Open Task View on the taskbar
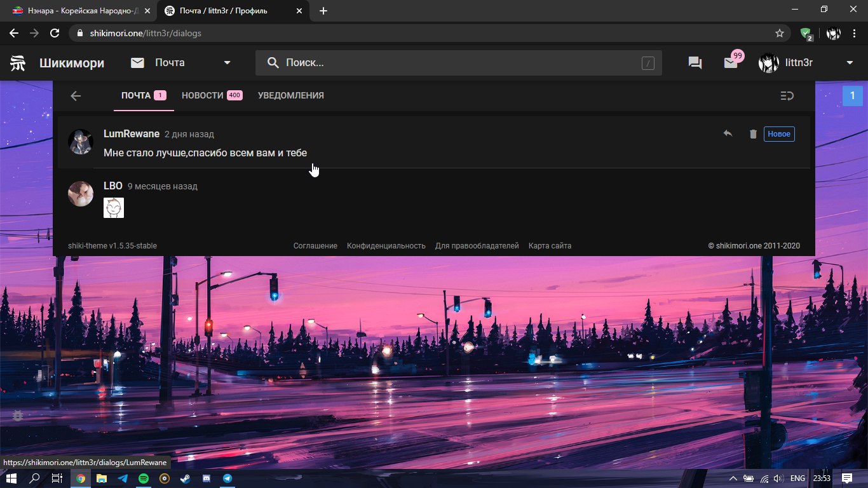This screenshot has height=488, width=868. (57, 478)
